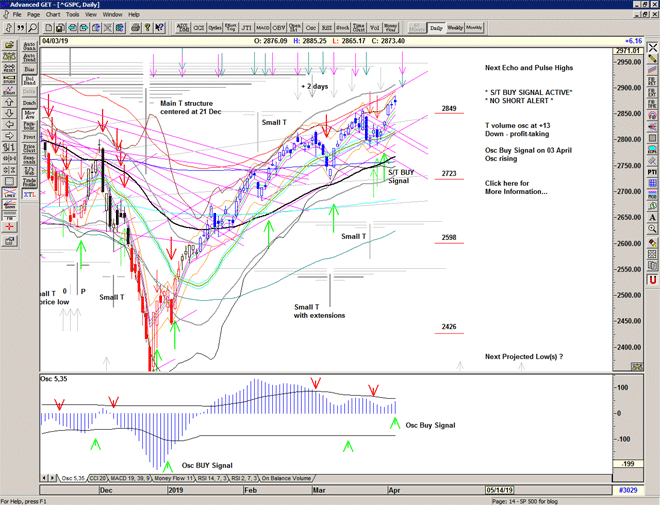Click the MACD indicator toolbar button
660x505 pixels.
coord(263,27)
